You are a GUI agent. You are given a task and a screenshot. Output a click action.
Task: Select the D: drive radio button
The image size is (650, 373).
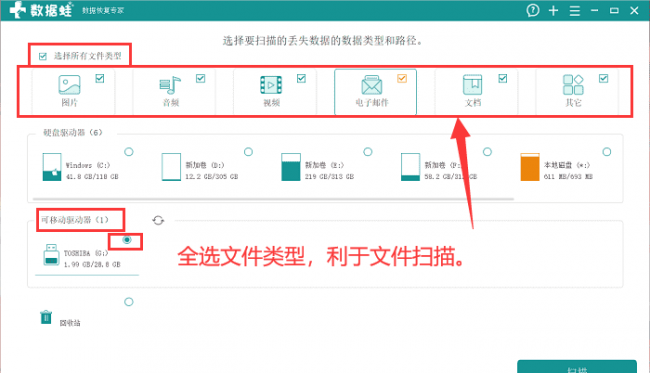(248, 152)
